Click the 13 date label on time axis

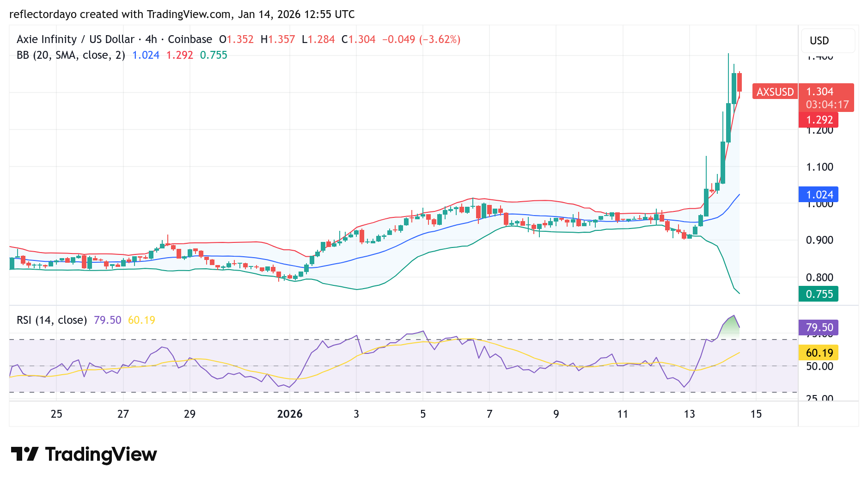(x=690, y=414)
